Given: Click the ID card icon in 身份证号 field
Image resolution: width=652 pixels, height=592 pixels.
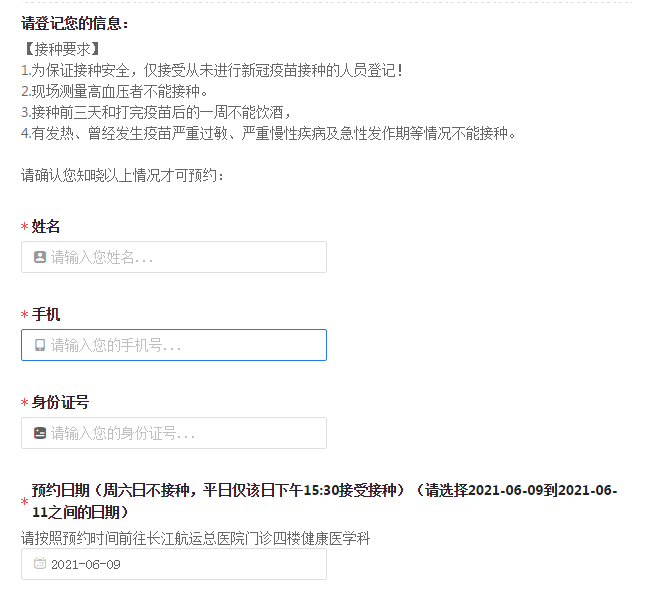Looking at the screenshot, I should pos(40,433).
